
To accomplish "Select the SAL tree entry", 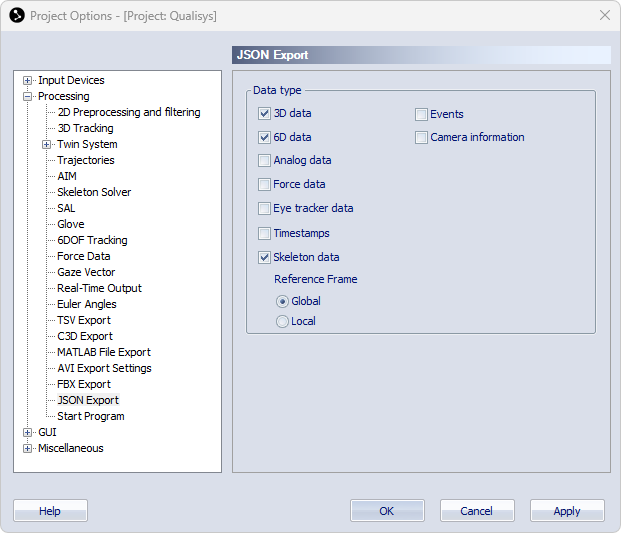I will [x=66, y=208].
